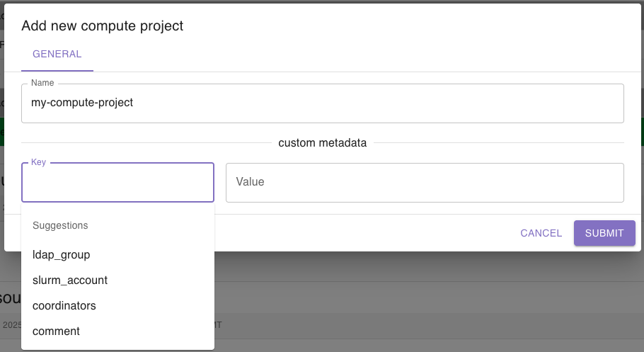Focus the Key metadata field

coord(118,183)
